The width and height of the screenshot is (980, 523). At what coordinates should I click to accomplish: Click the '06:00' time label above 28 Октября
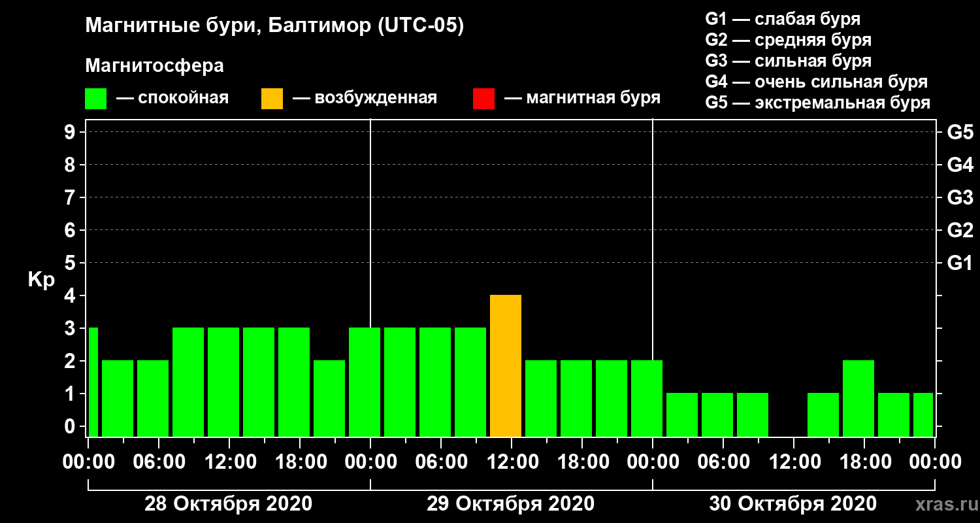(159, 462)
